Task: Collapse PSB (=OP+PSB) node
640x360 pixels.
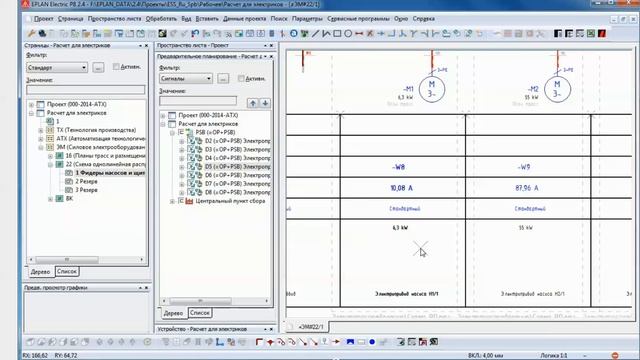Action: pos(172,133)
